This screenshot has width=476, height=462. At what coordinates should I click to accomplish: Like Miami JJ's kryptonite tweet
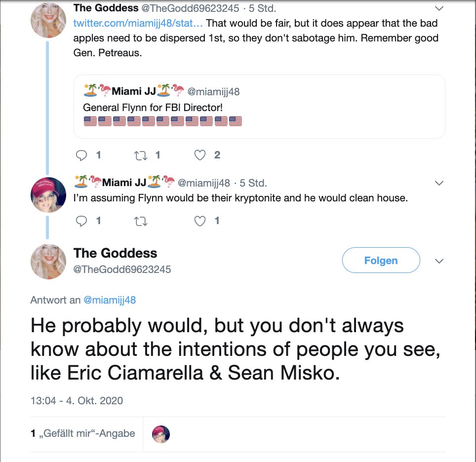[199, 221]
